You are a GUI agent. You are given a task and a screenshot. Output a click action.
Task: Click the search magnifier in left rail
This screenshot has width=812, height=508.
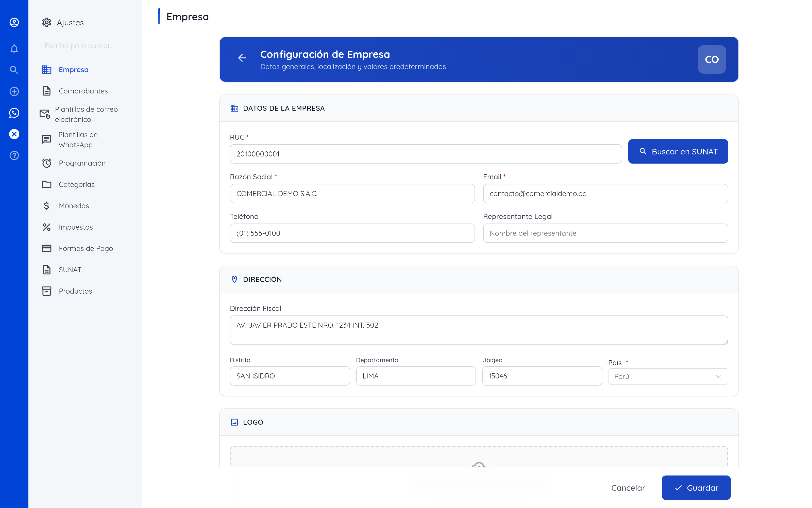14,70
